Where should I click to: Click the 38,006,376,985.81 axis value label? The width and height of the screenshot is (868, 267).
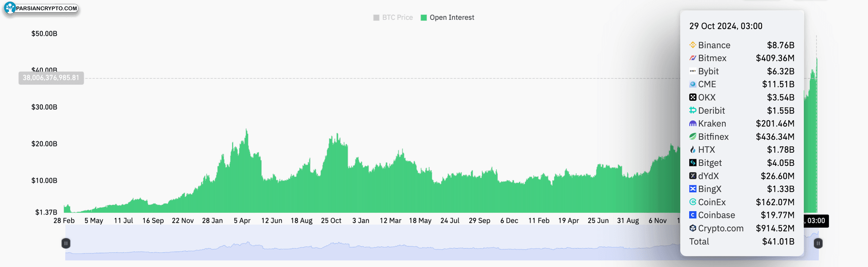51,78
